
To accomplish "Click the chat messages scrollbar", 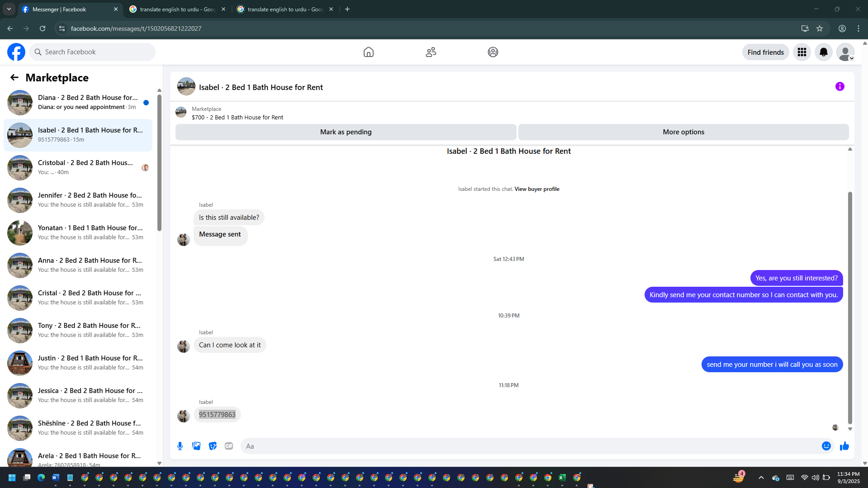I will point(850,308).
